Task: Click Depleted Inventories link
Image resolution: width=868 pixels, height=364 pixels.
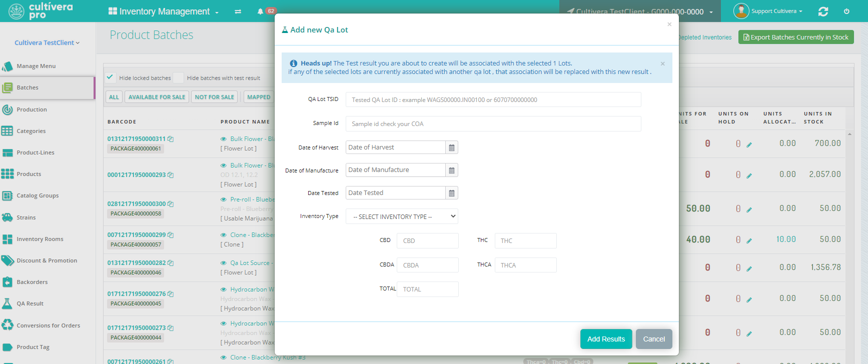Action: (x=705, y=37)
